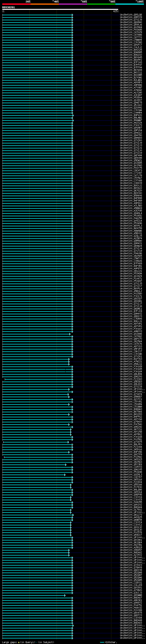Select hit label UniRef100_P02581

click(x=131, y=440)
